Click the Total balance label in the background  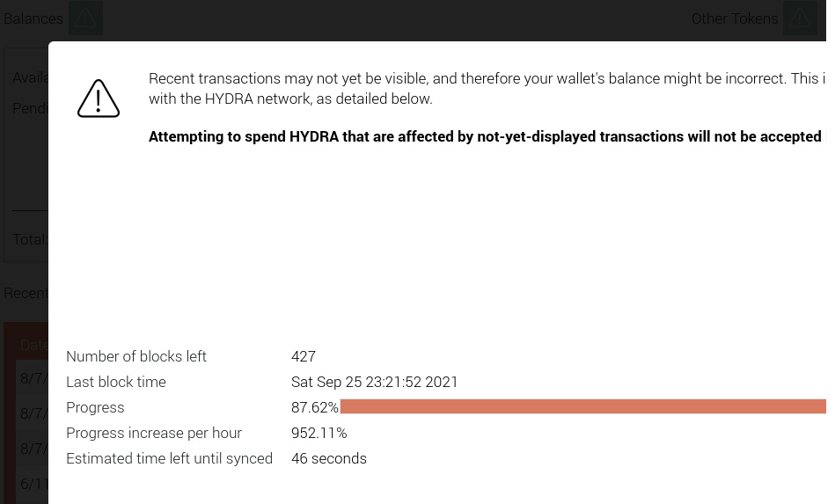point(29,239)
